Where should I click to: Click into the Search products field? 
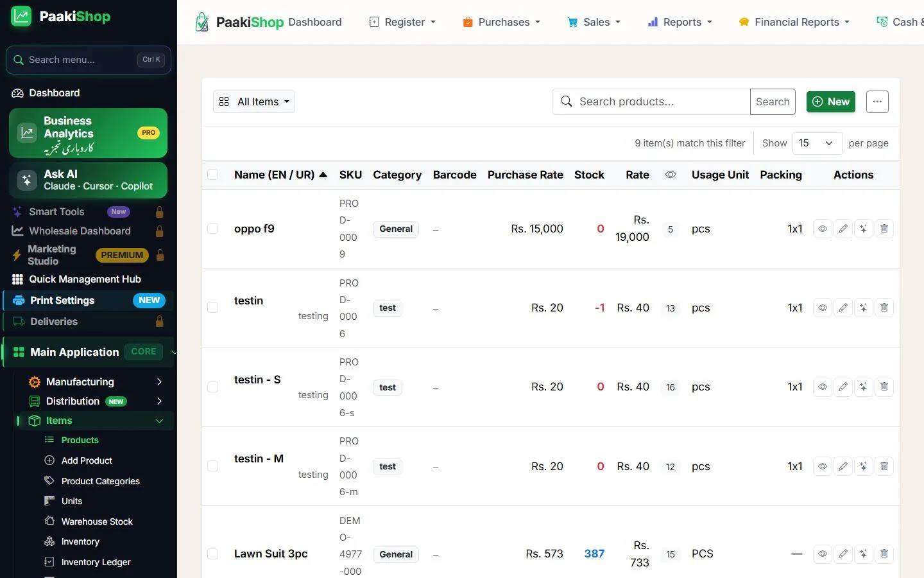[x=651, y=101]
